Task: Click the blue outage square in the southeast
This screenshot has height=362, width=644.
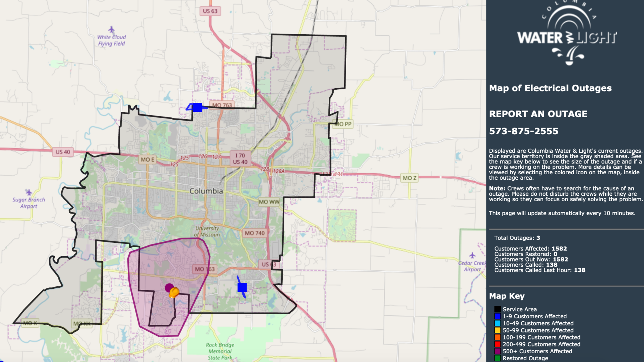Action: point(242,287)
